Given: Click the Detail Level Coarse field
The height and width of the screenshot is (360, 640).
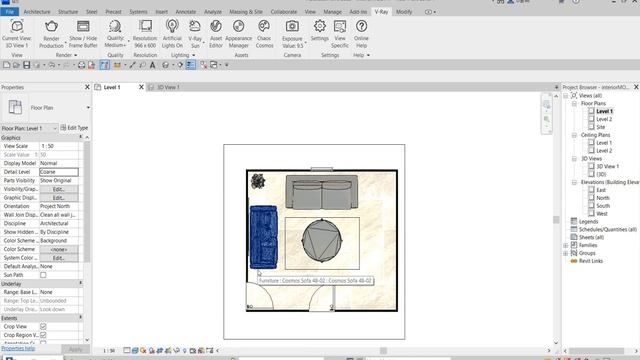Looking at the screenshot, I should (59, 172).
